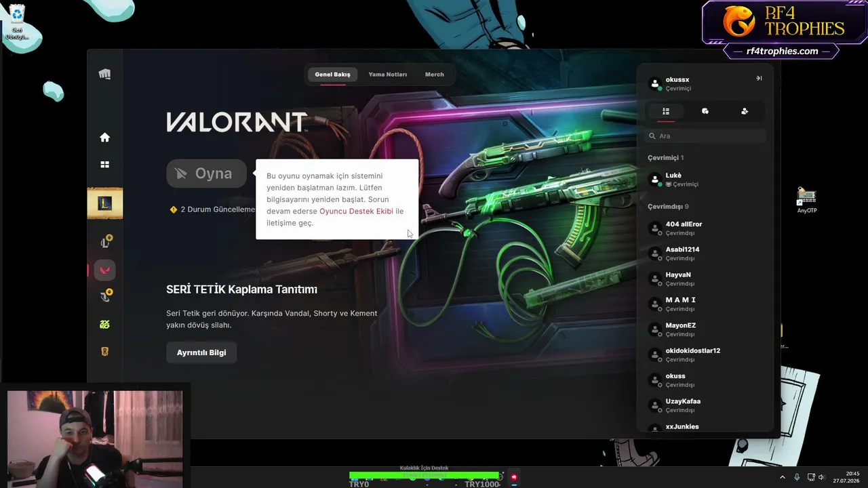Collapse the friends panel arrow
868x488 pixels.
pos(759,79)
